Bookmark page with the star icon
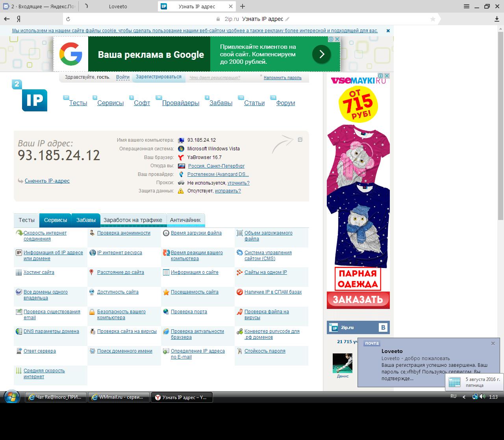 click(433, 19)
